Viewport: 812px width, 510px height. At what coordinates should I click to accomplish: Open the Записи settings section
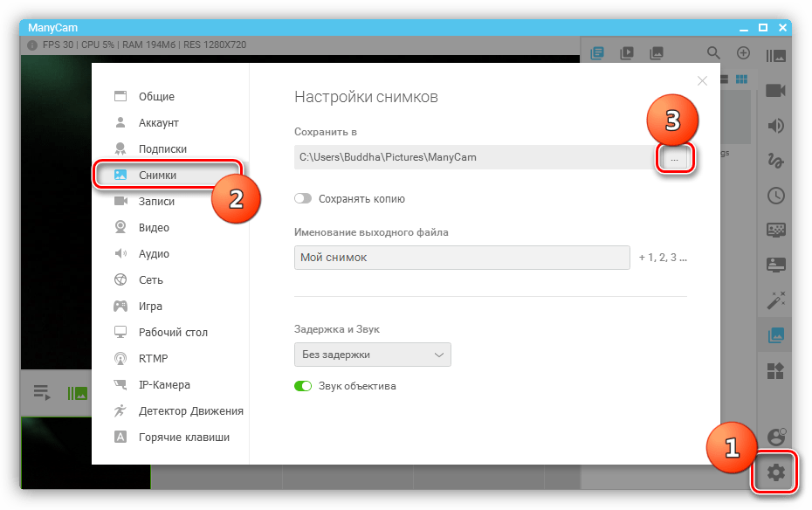click(156, 202)
